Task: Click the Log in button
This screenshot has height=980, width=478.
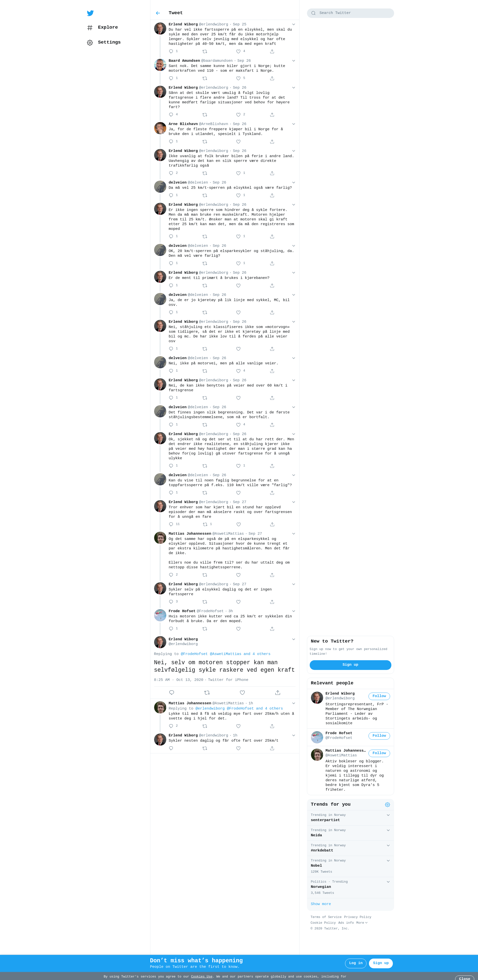Action: (x=356, y=963)
